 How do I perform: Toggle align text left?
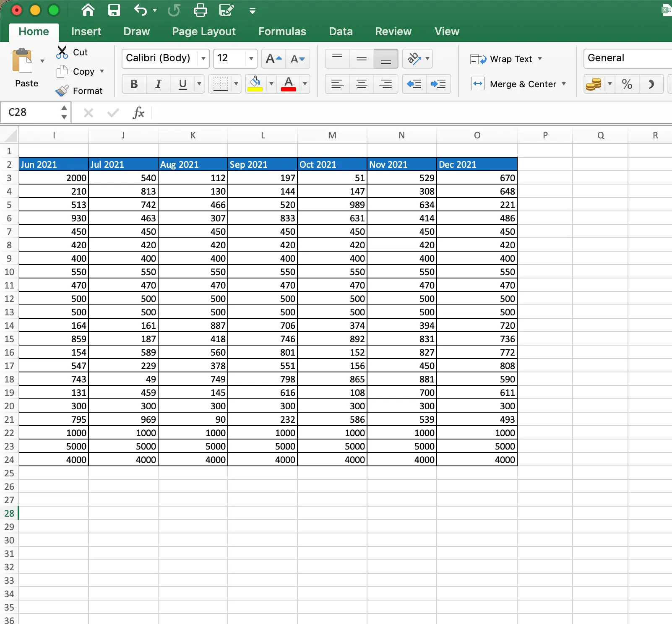[337, 84]
